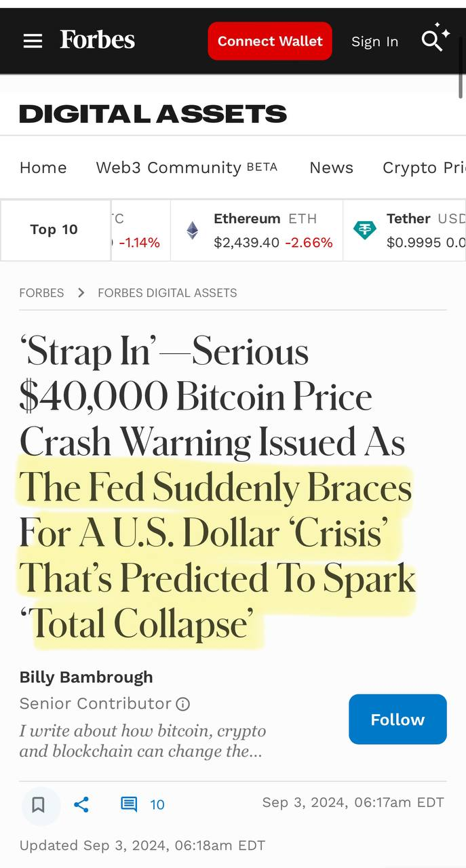The image size is (466, 868).
Task: Open FORBES DIGITAL ASSETS breadcrumb
Action: coord(168,293)
